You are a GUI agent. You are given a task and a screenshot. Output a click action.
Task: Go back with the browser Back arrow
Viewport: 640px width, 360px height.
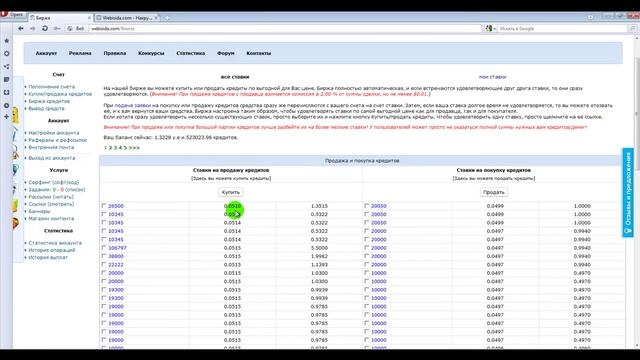(x=21, y=29)
